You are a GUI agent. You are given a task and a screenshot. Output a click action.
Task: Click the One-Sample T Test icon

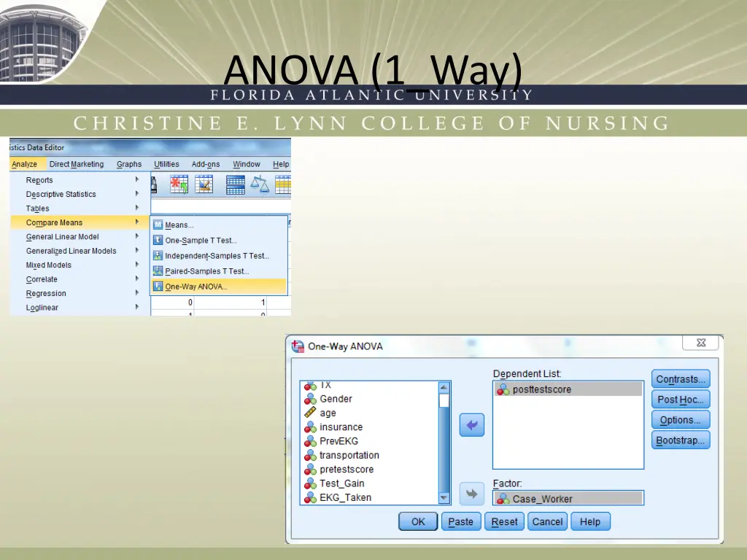[158, 240]
